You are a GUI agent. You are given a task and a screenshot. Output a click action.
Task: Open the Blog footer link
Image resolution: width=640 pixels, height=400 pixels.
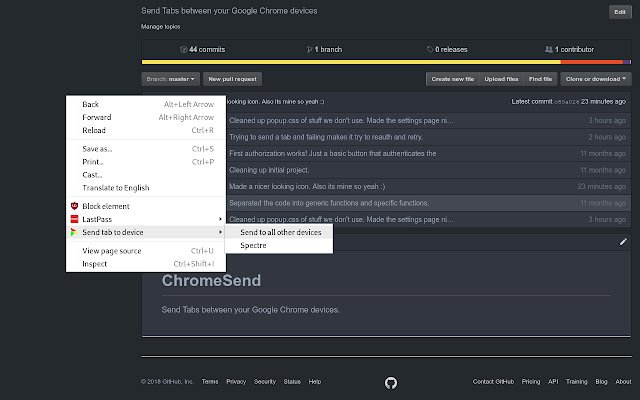click(x=601, y=382)
